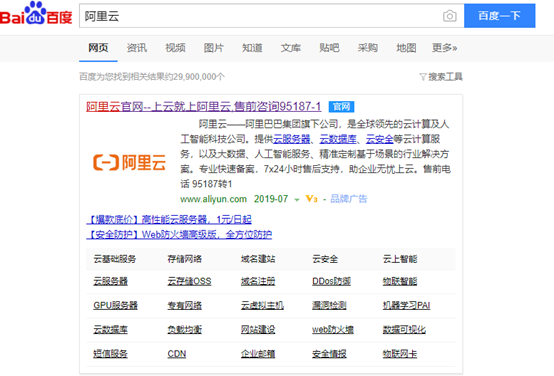Open the 采购 tab
The width and height of the screenshot is (554, 376).
[368, 48]
